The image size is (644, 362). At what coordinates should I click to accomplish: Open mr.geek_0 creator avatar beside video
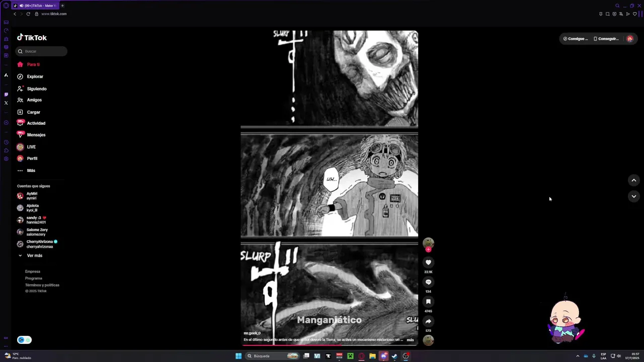click(x=428, y=243)
